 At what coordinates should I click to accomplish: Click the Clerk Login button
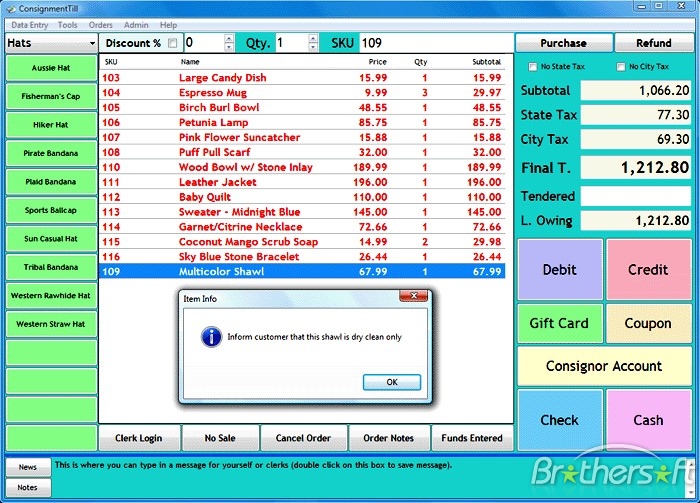pos(139,438)
